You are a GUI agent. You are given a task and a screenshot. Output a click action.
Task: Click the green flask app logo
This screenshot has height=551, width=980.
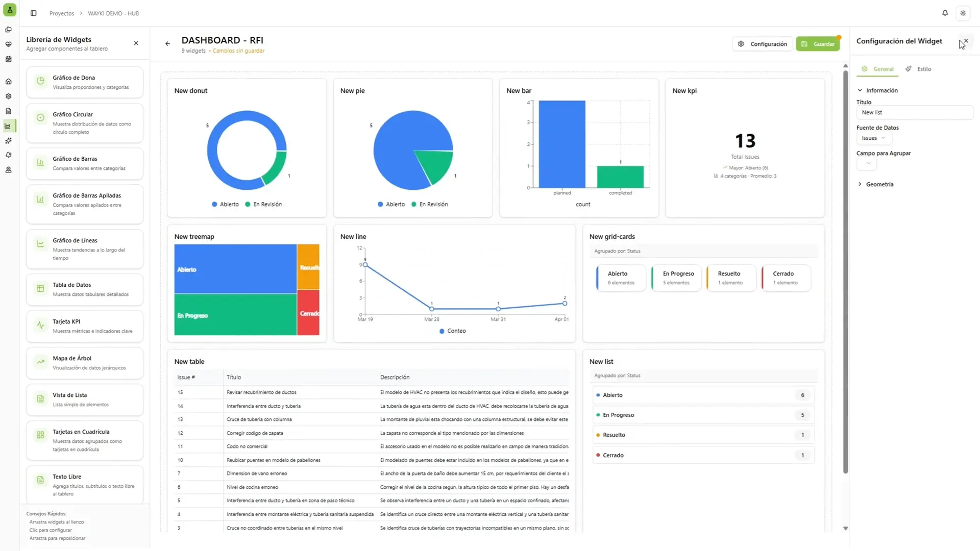10,10
